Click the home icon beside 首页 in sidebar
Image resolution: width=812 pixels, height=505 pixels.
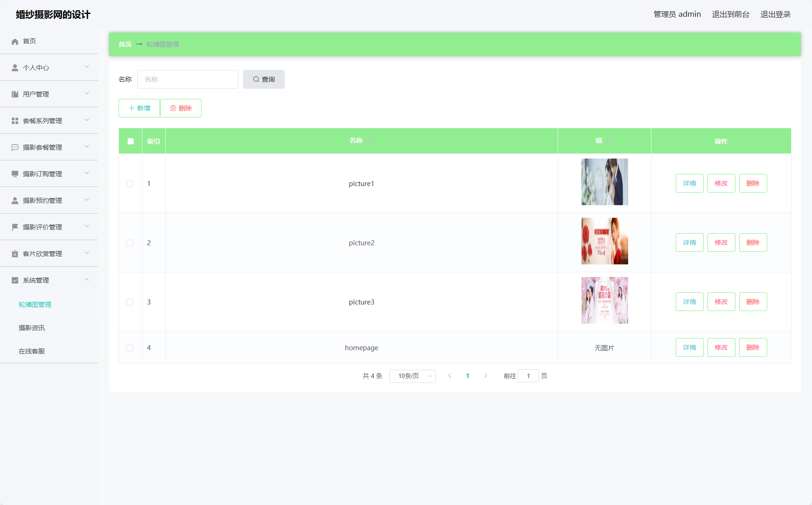[x=15, y=42]
